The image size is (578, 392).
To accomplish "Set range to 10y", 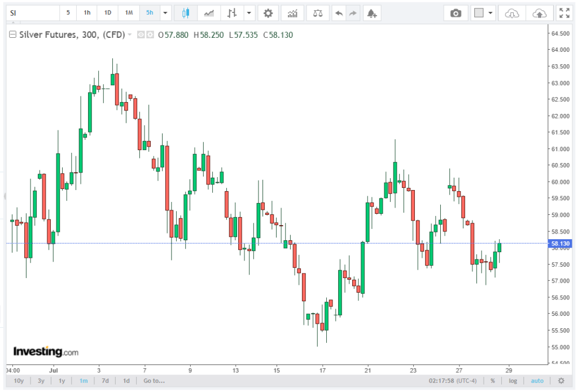I will [x=19, y=381].
